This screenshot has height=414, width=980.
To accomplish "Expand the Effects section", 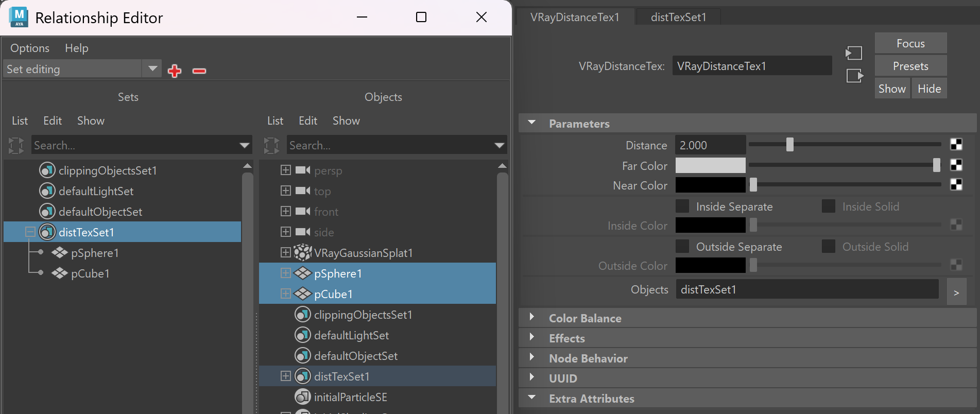I will point(532,337).
